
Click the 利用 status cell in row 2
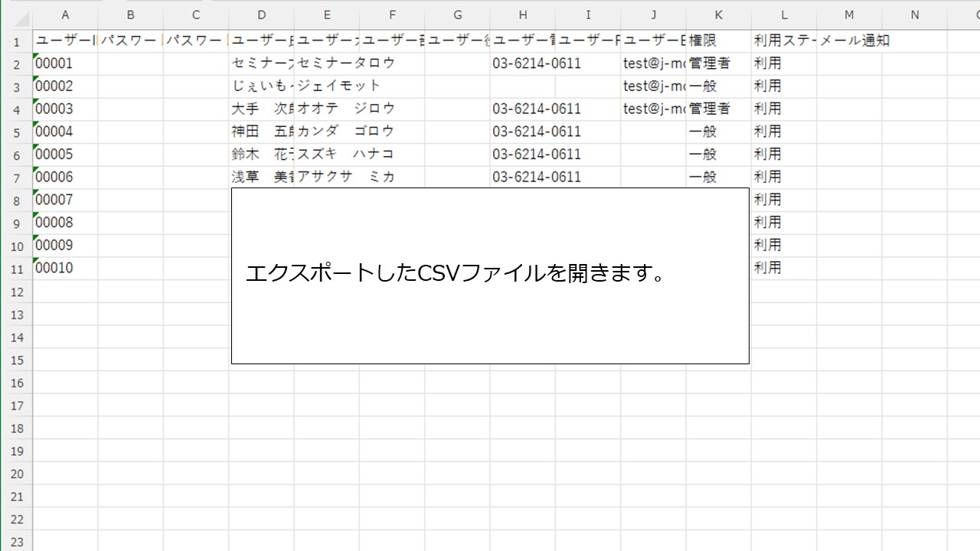(x=784, y=64)
